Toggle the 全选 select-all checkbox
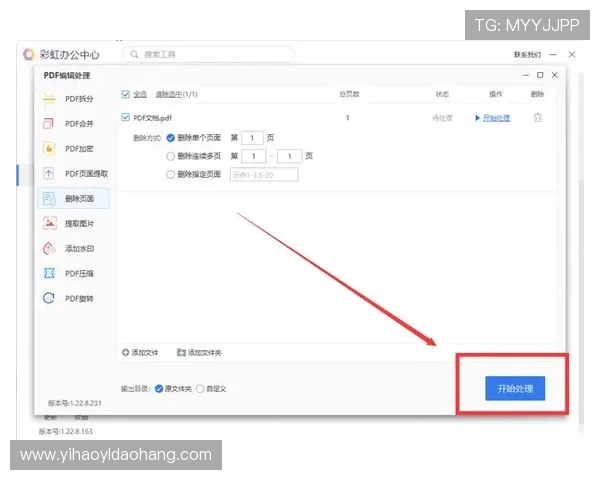 pos(126,94)
